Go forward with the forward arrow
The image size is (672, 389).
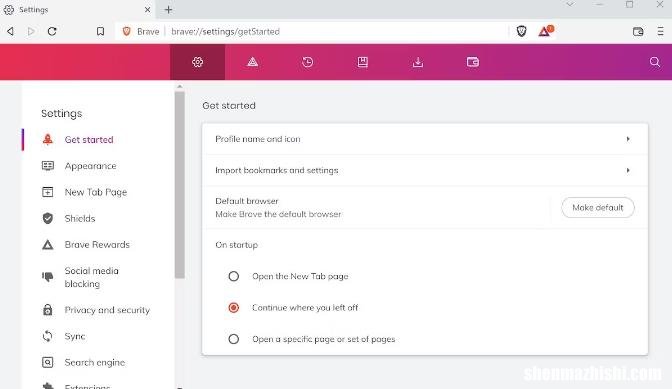[31, 31]
